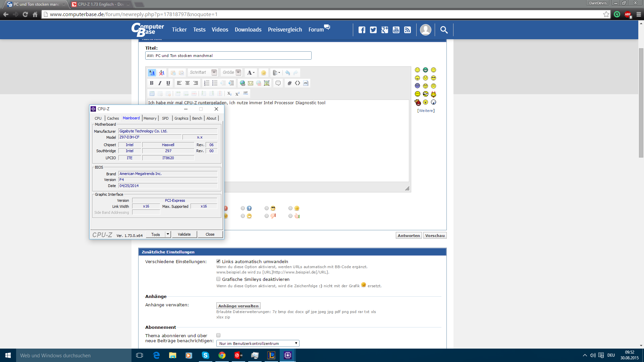Switch to Memory tab in CPU-Z
Image resolution: width=644 pixels, height=362 pixels.
pos(150,118)
